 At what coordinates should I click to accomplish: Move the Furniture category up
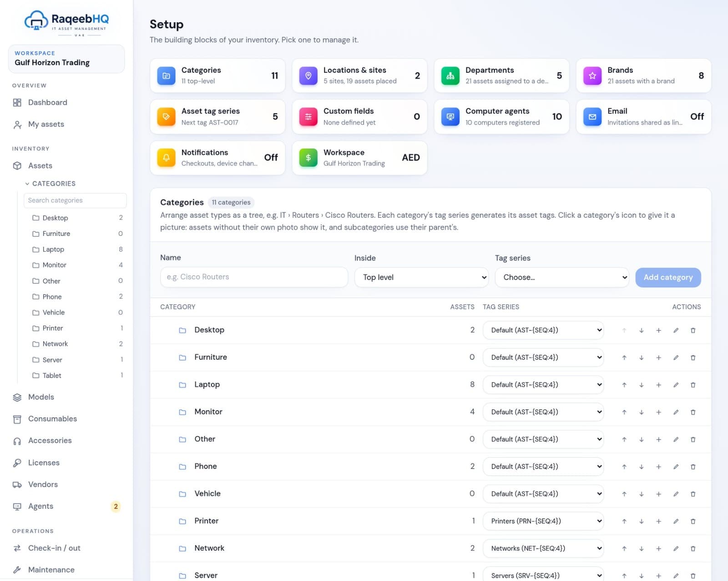(624, 358)
